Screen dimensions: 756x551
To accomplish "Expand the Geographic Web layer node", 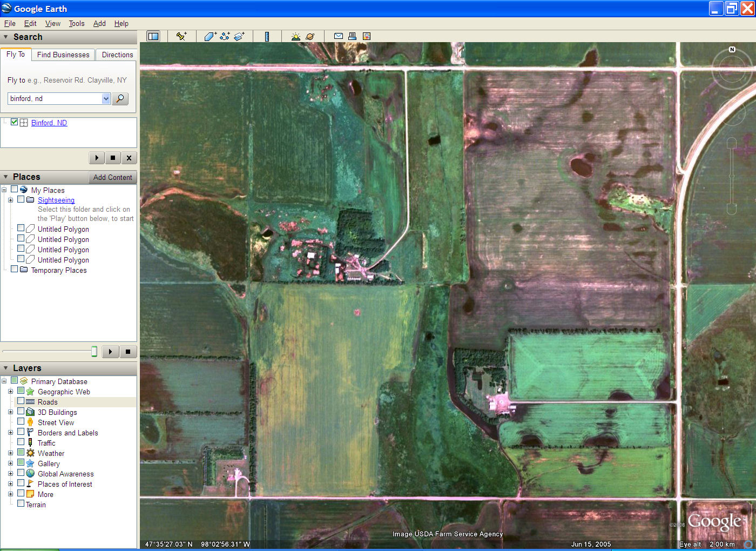I will (10, 391).
